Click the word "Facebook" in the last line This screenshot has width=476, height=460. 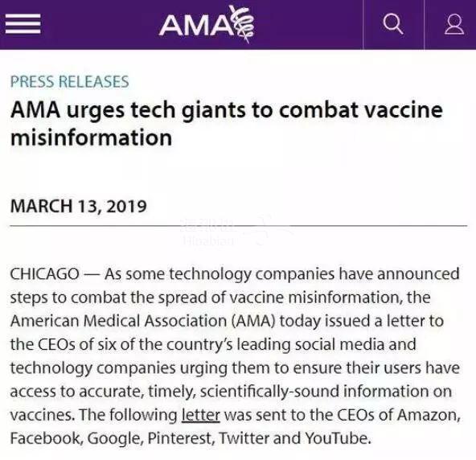point(47,438)
